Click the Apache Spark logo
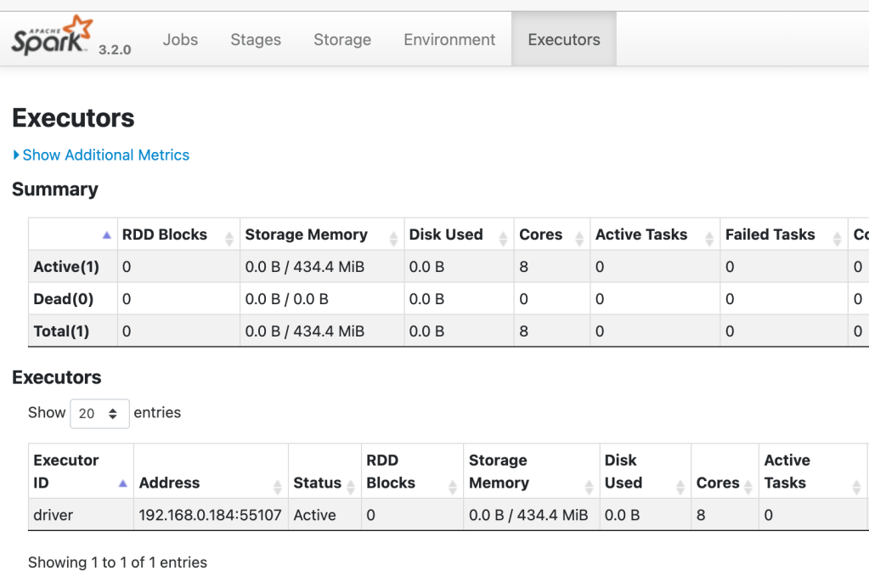 click(52, 36)
